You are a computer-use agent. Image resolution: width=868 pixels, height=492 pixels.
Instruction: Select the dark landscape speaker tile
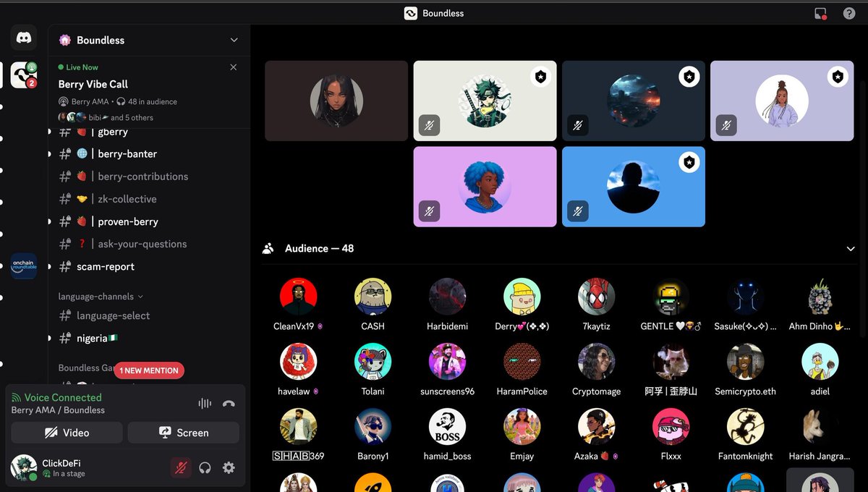(634, 101)
